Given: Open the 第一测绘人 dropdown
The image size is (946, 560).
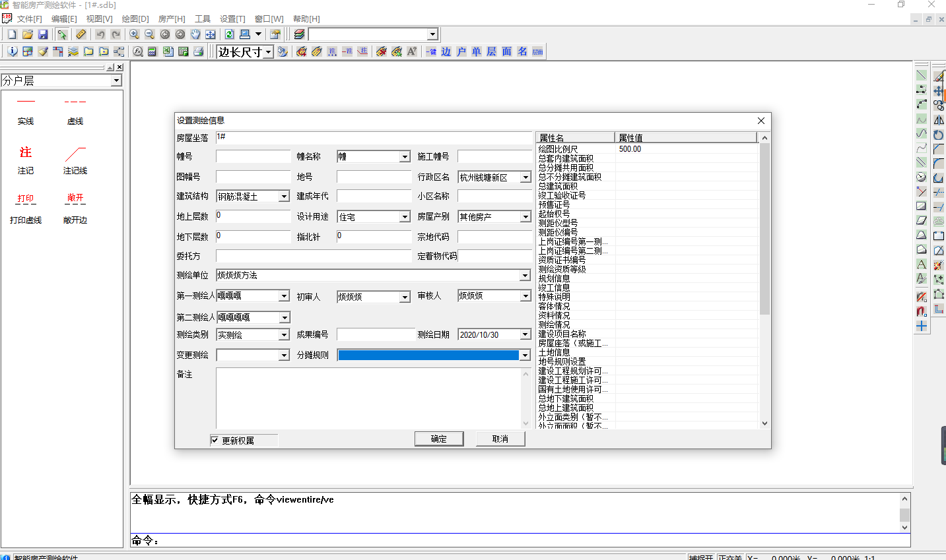Looking at the screenshot, I should pyautogui.click(x=284, y=296).
